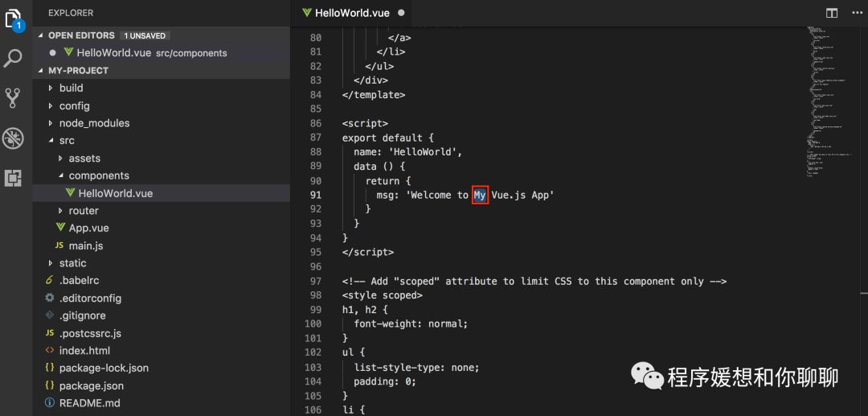The image size is (868, 416).
Task: Select HelloWorld.vue in the components folder
Action: pos(161,193)
